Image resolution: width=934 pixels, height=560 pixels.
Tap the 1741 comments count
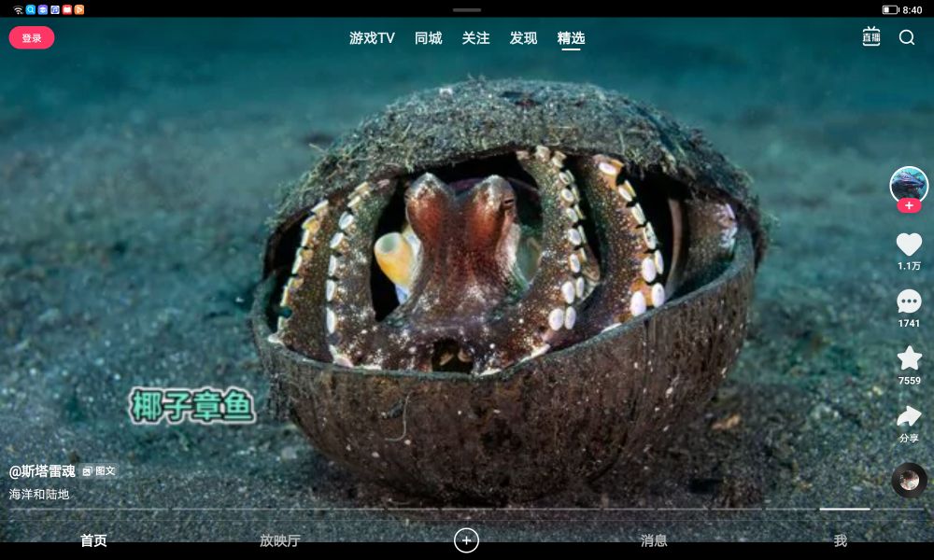(909, 323)
